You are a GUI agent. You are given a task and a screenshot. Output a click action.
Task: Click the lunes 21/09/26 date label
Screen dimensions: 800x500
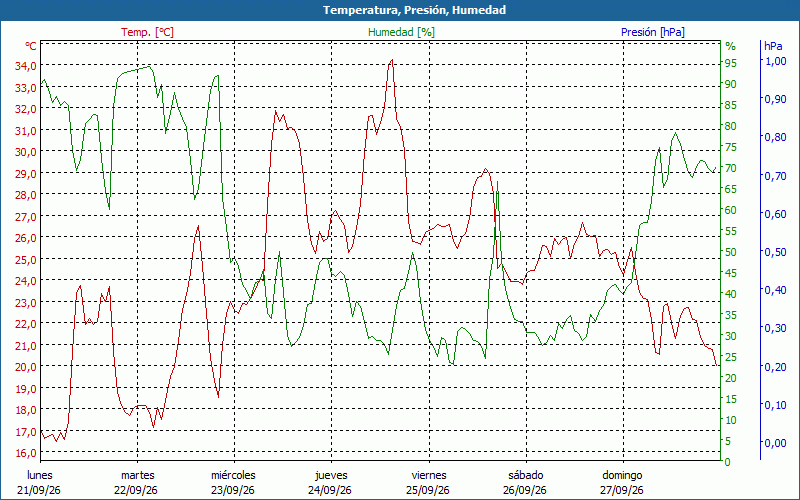coord(39,483)
